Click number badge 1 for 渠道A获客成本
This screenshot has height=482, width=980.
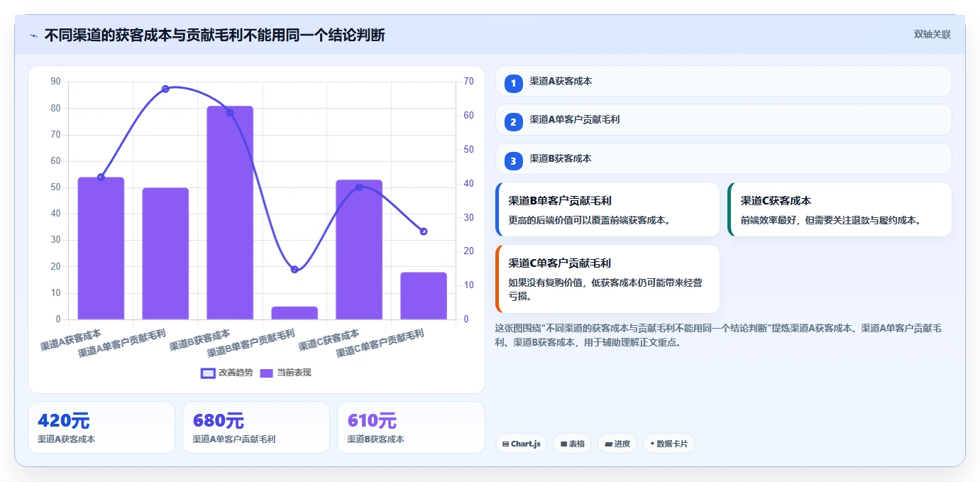tap(513, 83)
